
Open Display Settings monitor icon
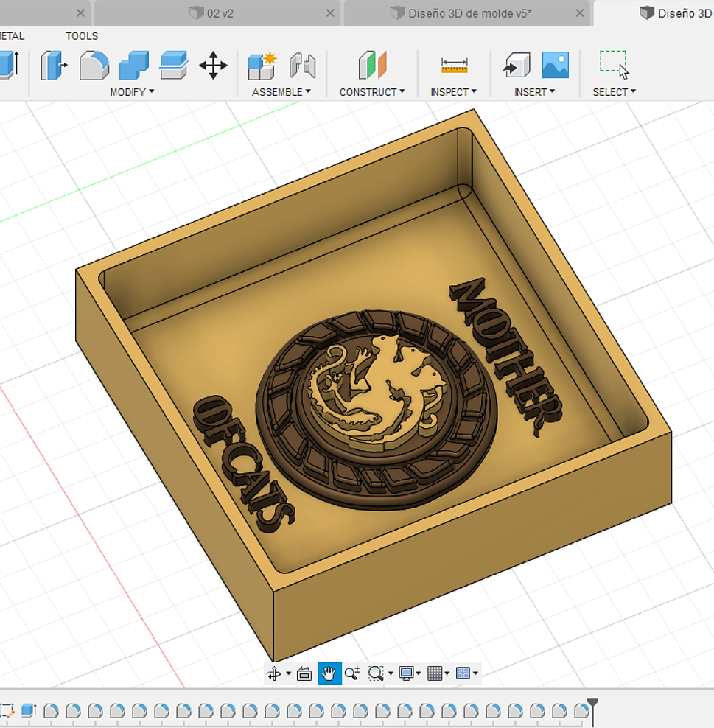pos(406,673)
